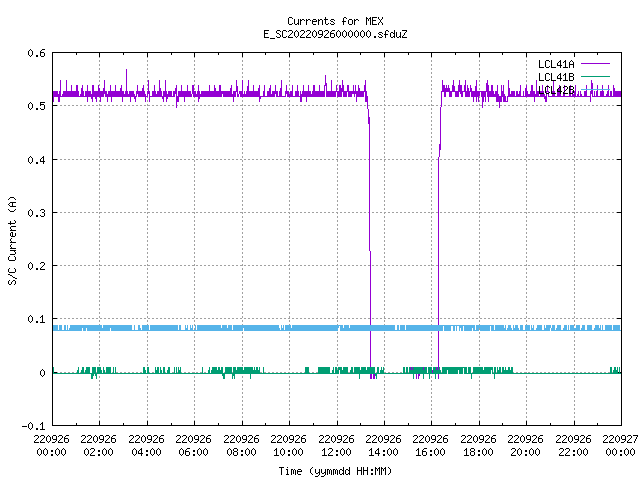Viewport: 640px width, 480px height.
Task: Click the 220927 00:00 time tick label
Action: [x=620, y=446]
